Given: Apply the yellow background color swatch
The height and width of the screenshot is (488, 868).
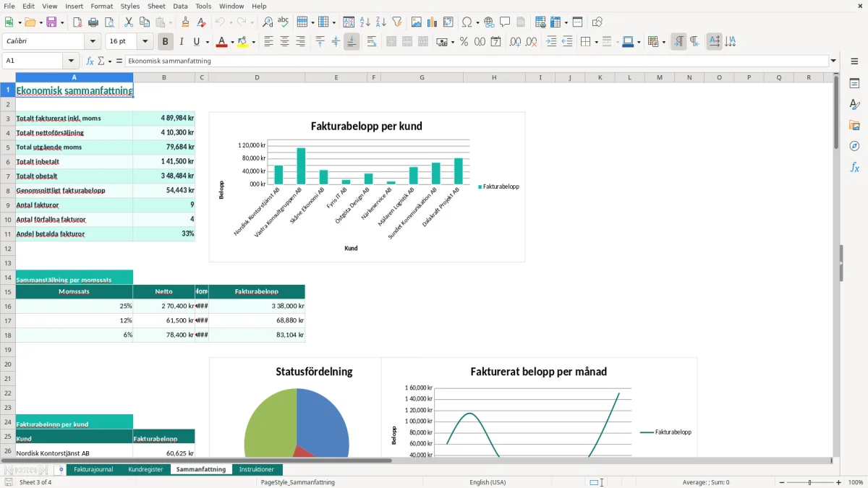Looking at the screenshot, I should [x=243, y=42].
